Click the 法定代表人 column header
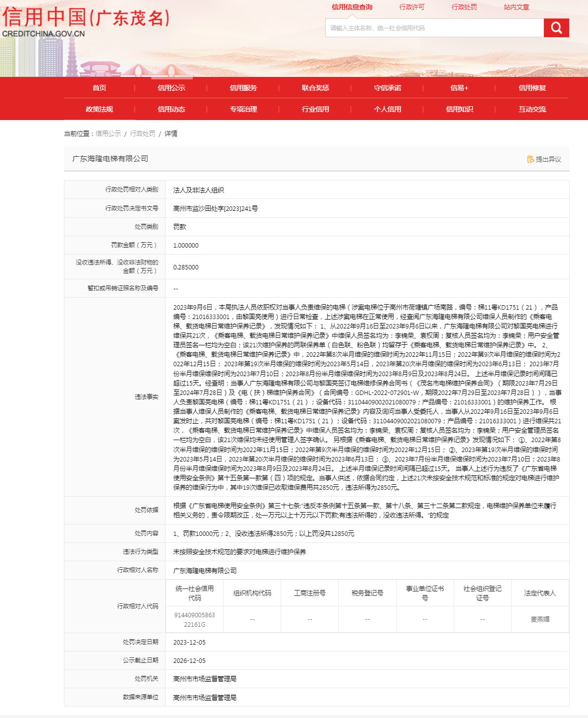The image size is (588, 718). tap(540, 593)
